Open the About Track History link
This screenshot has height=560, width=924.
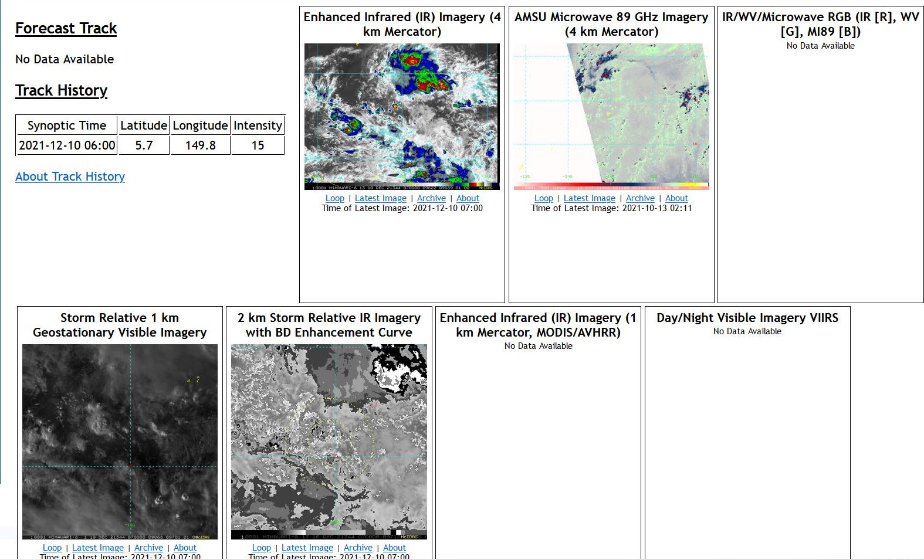pyautogui.click(x=70, y=177)
